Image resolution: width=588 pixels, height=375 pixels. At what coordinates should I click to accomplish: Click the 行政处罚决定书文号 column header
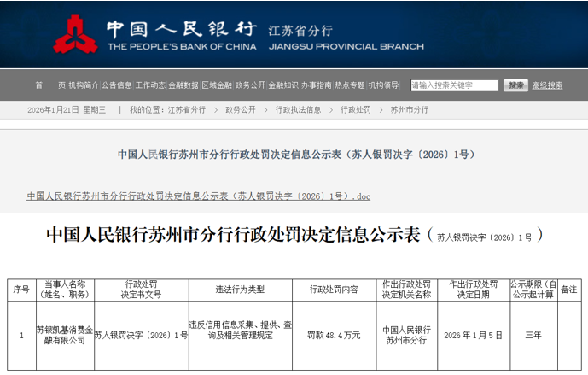[142, 290]
